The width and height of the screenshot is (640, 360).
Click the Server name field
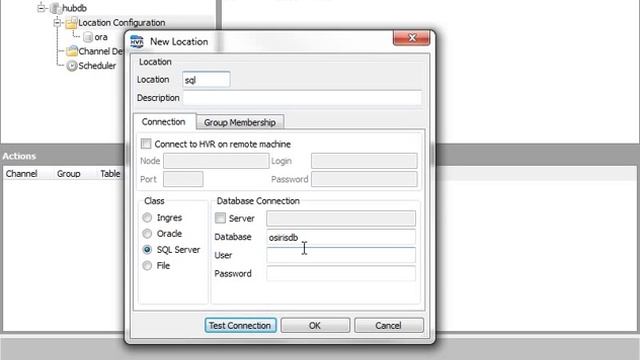(341, 218)
